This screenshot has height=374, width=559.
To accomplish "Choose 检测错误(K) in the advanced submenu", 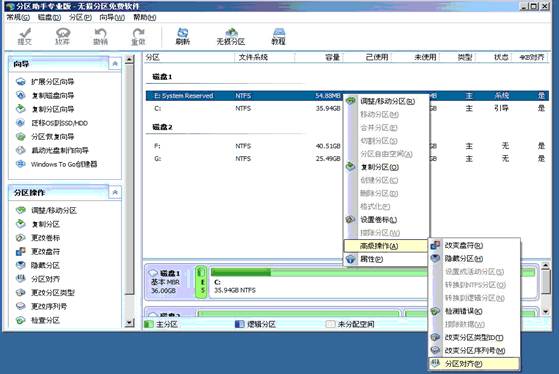I will point(475,311).
